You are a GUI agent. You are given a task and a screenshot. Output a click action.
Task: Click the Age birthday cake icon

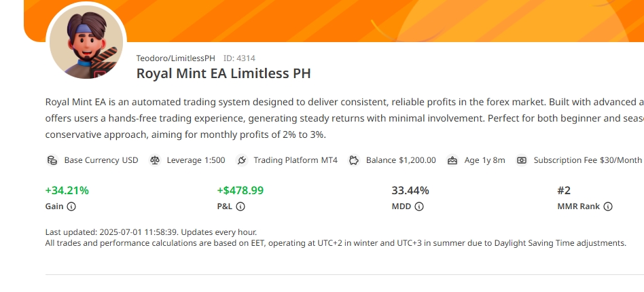(x=452, y=161)
